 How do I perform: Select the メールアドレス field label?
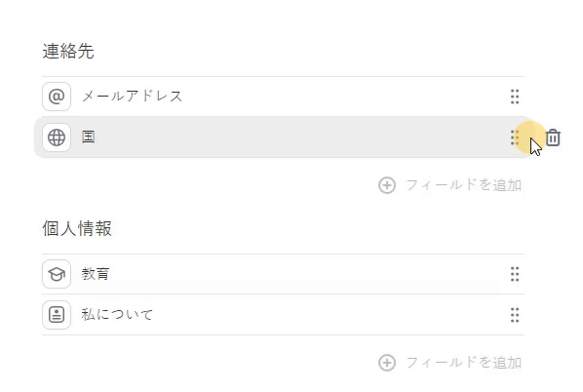point(132,97)
